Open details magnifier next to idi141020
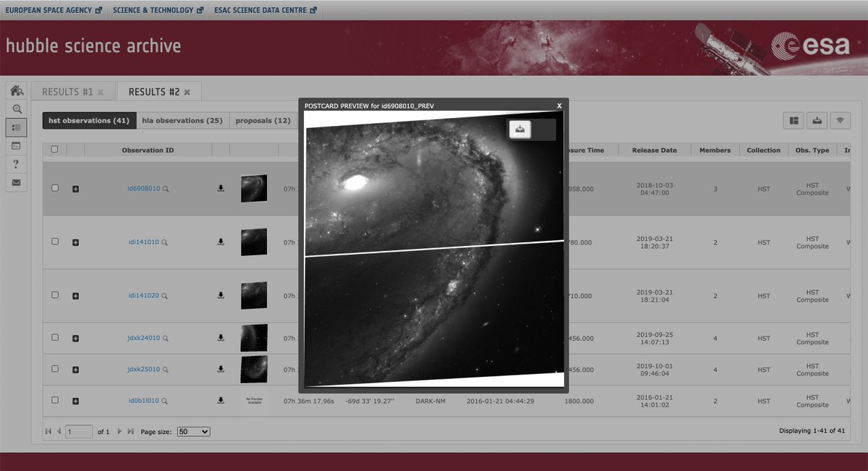The image size is (868, 471). pyautogui.click(x=165, y=296)
